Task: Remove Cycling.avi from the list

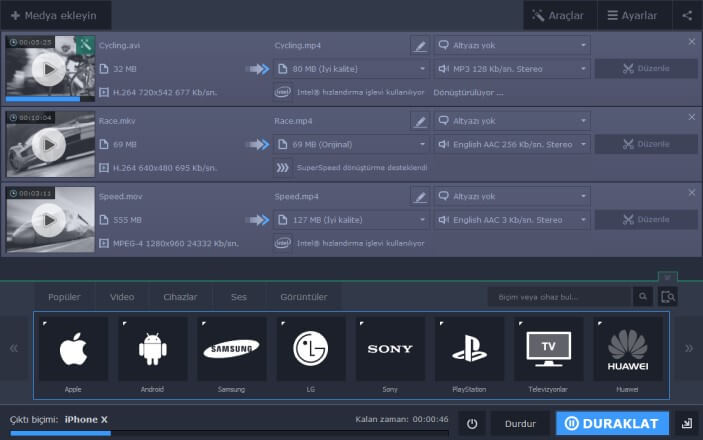Action: coord(692,41)
